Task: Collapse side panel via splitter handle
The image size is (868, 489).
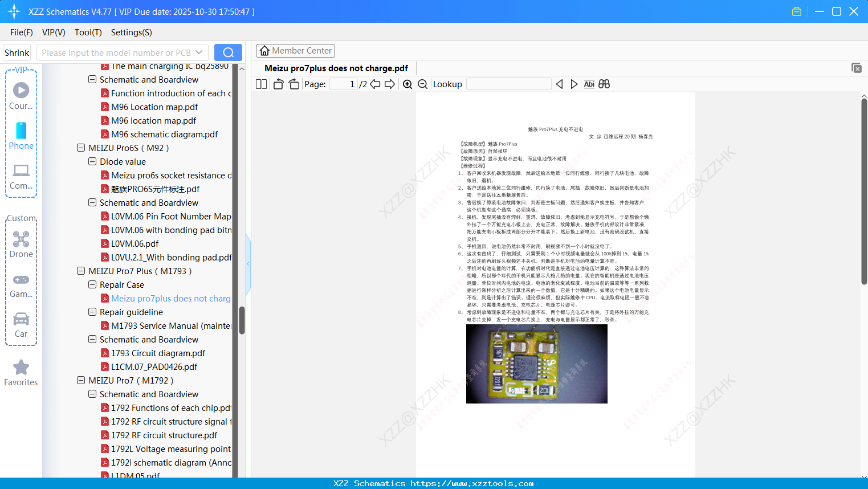Action: (248, 264)
